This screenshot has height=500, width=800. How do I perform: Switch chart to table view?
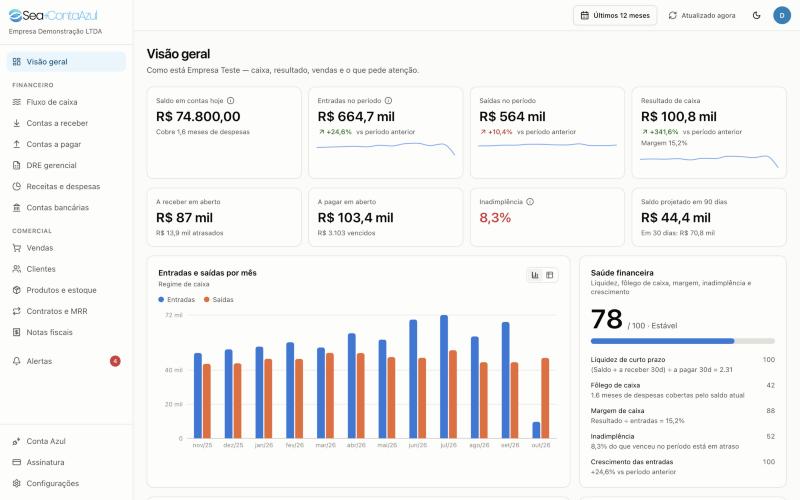(549, 275)
